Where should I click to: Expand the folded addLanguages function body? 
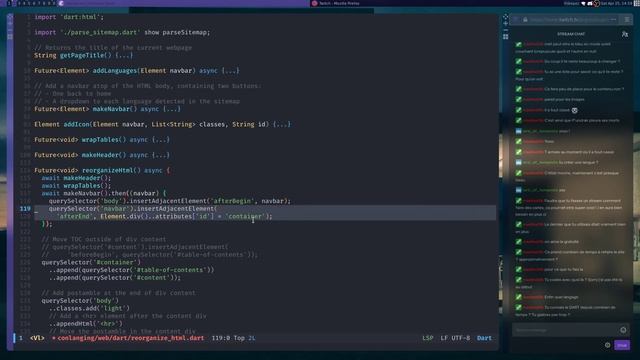tap(231, 71)
